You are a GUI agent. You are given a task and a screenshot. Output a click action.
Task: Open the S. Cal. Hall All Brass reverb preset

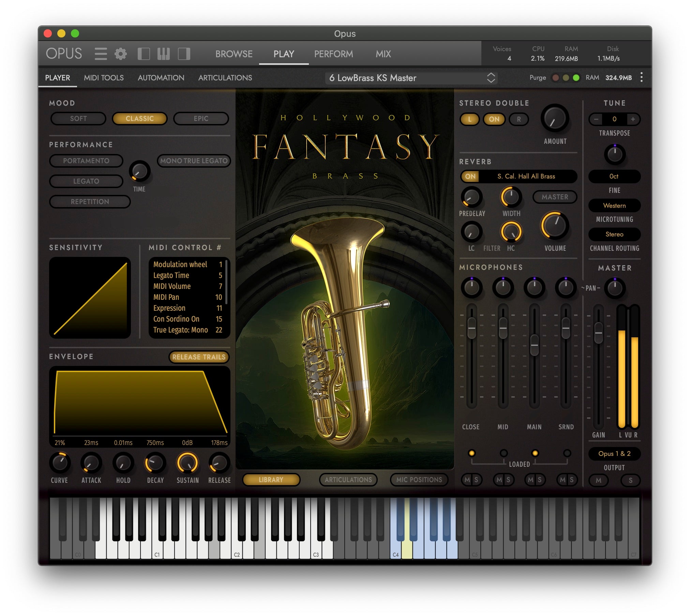527,176
